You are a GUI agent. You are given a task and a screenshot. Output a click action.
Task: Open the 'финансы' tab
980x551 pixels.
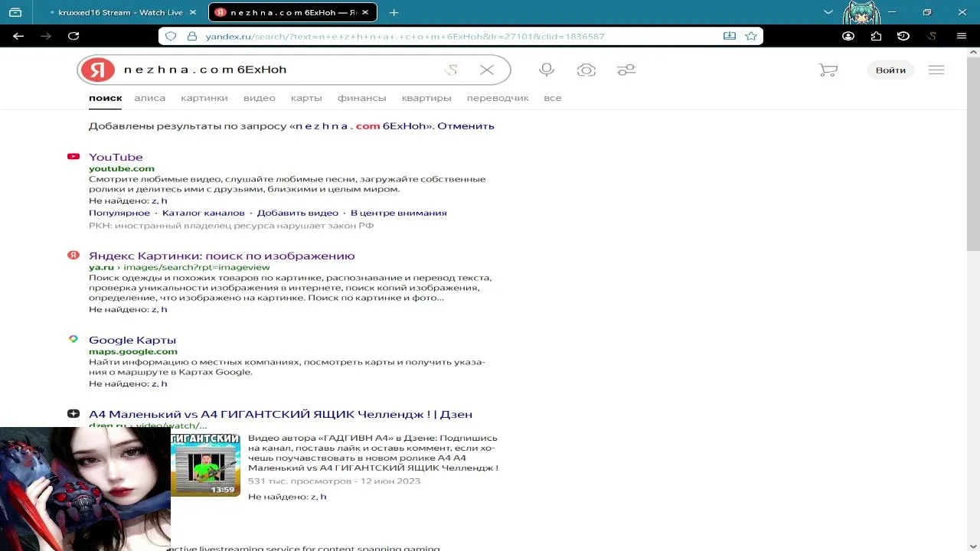(x=362, y=98)
